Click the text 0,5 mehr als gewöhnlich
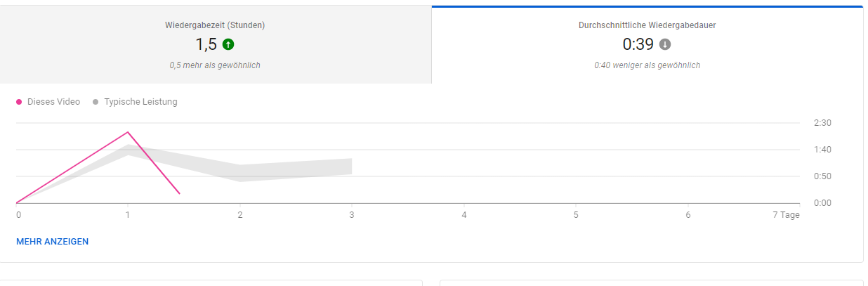This screenshot has height=286, width=868. 215,65
